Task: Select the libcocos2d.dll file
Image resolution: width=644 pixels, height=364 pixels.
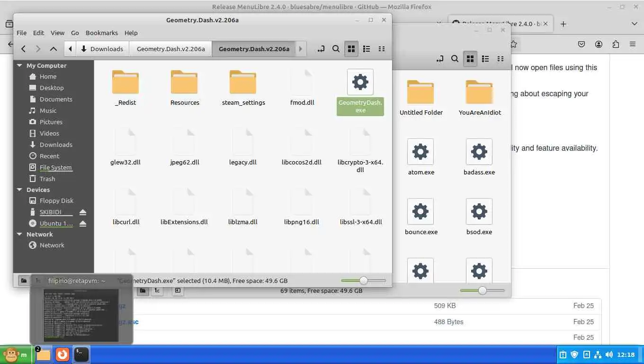Action: pos(302,147)
